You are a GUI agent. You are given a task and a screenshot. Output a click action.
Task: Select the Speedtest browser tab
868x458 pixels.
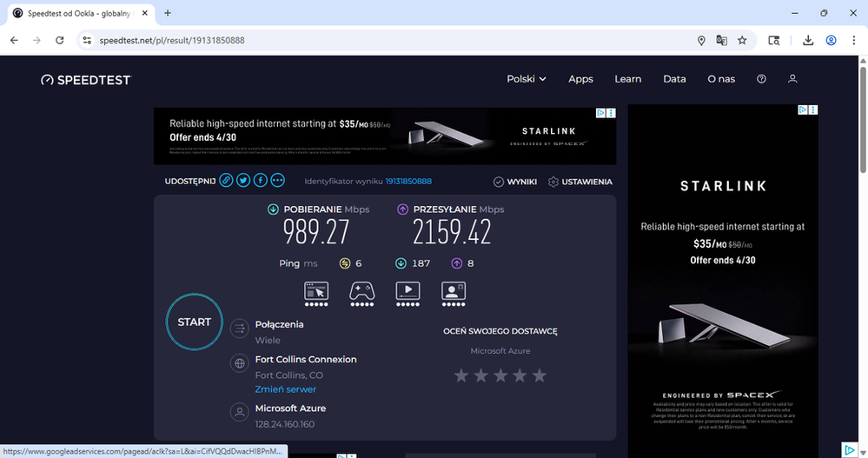click(x=80, y=13)
